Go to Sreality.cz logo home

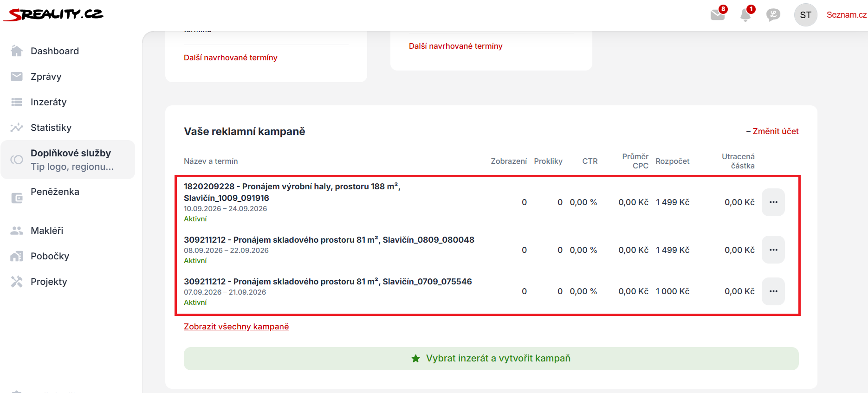(53, 14)
